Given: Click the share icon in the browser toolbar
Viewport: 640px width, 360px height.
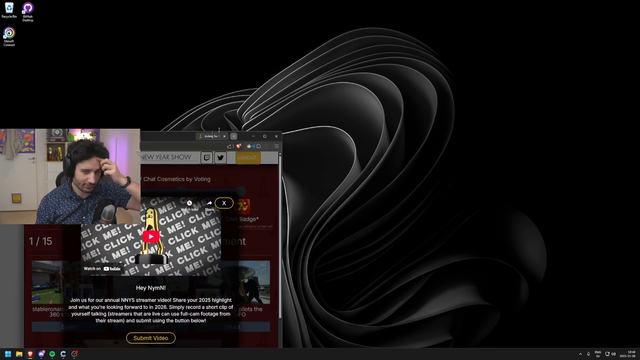Looking at the screenshot, I should click(229, 146).
